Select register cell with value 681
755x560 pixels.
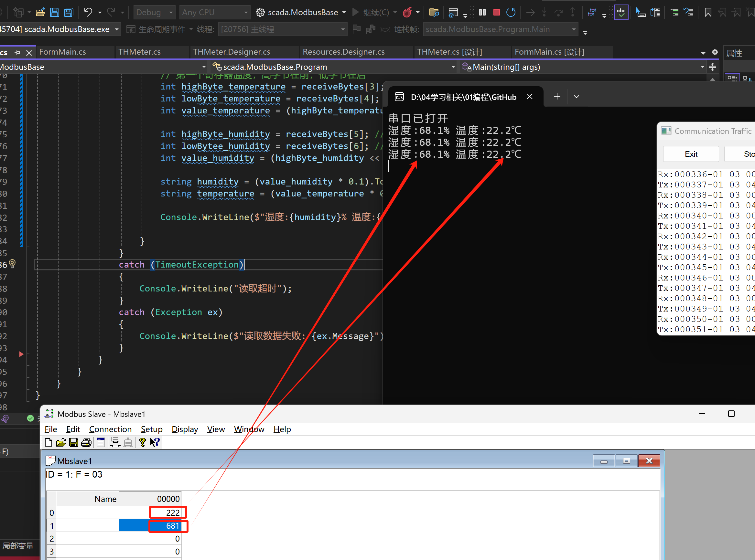[150, 525]
